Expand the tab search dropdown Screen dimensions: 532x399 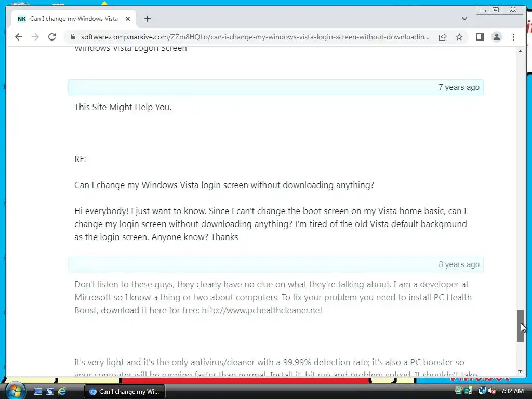pos(464,19)
